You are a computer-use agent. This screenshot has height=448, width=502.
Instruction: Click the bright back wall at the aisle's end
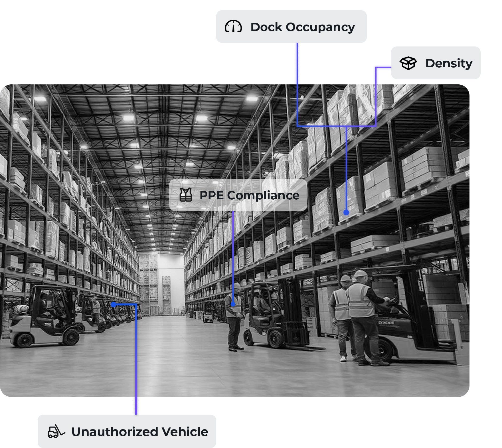171,282
